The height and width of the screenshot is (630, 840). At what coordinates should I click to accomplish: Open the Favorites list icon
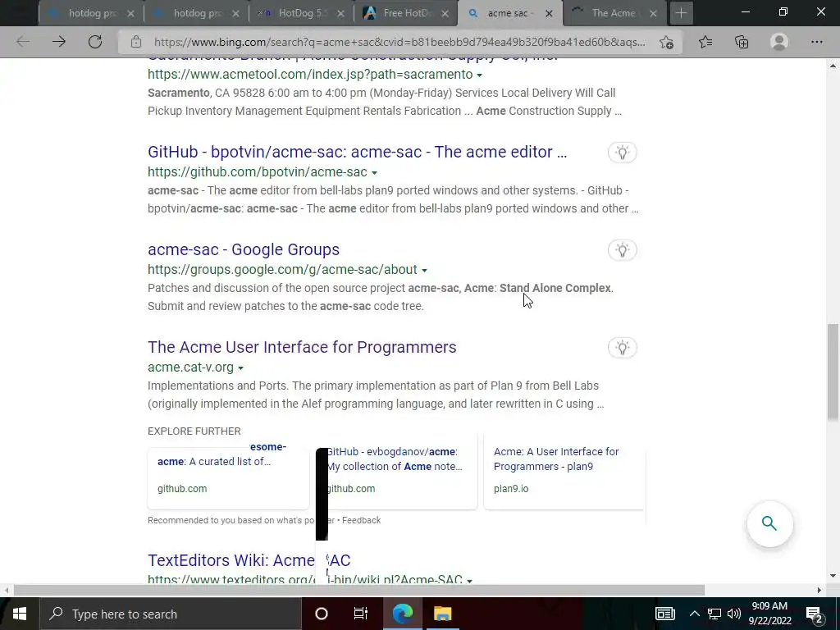(x=705, y=42)
